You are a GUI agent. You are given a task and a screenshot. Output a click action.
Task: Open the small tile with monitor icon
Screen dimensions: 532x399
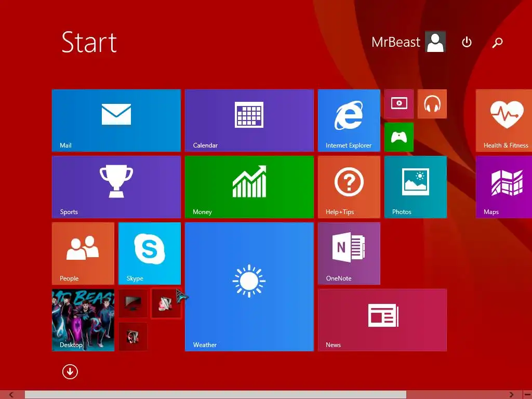[133, 303]
